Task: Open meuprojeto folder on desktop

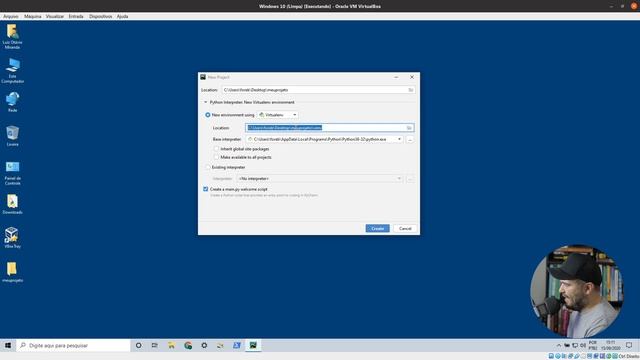Action: (x=12, y=272)
